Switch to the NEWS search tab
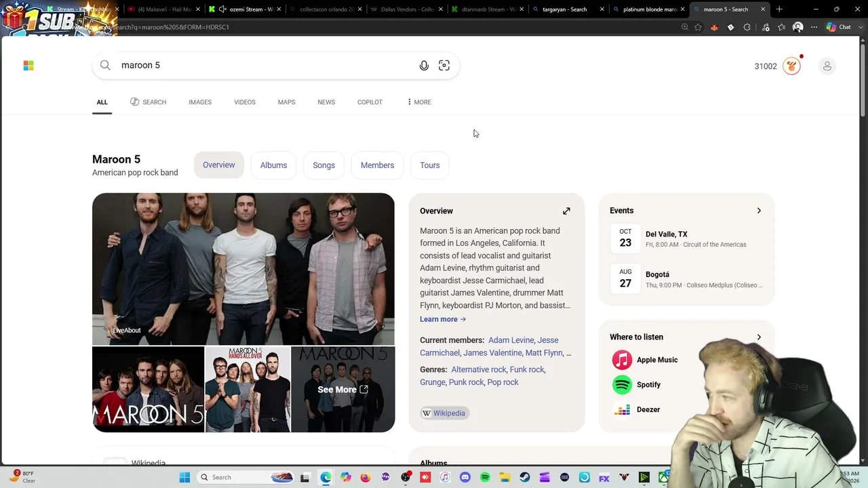The image size is (868, 488). click(x=326, y=102)
